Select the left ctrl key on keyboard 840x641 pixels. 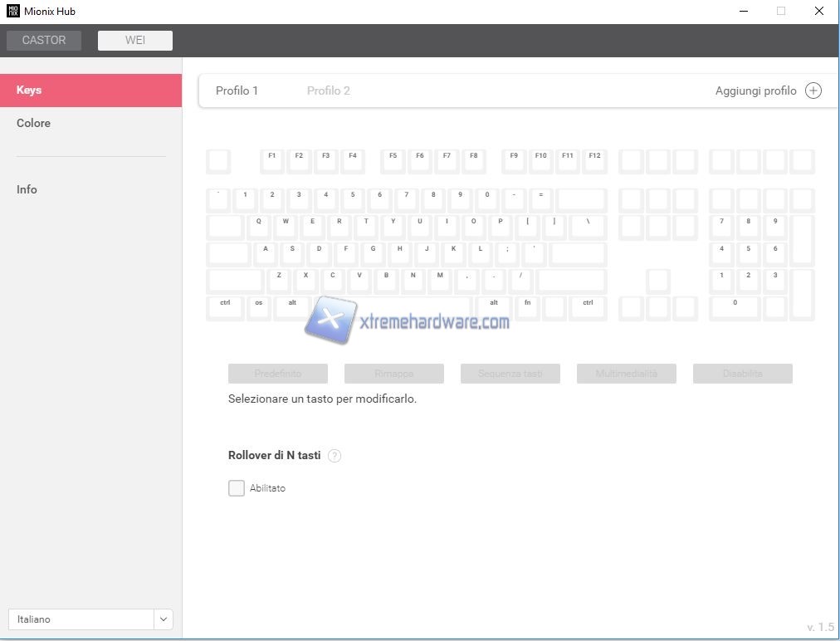point(225,307)
